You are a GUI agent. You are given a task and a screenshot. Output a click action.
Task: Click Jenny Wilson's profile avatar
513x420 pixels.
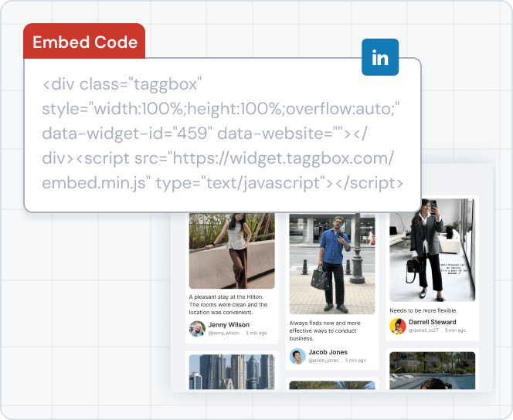197,328
